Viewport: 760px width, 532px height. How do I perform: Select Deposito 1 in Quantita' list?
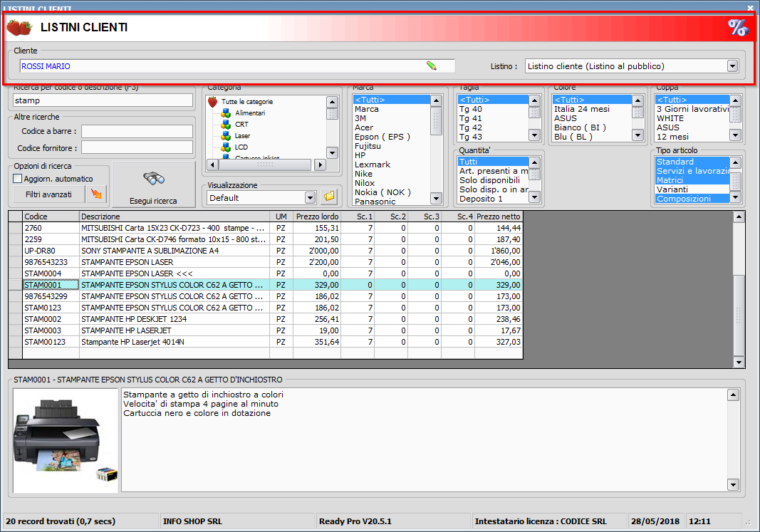click(x=494, y=199)
